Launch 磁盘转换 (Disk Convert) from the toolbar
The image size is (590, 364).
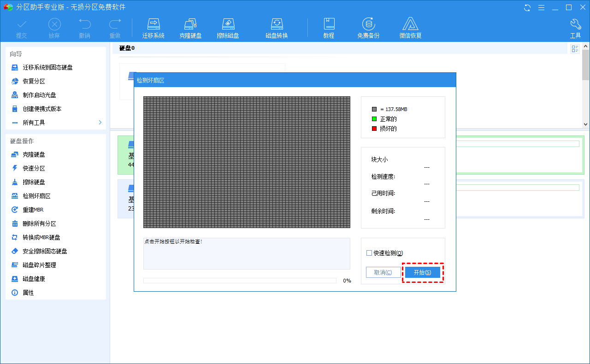point(277,27)
